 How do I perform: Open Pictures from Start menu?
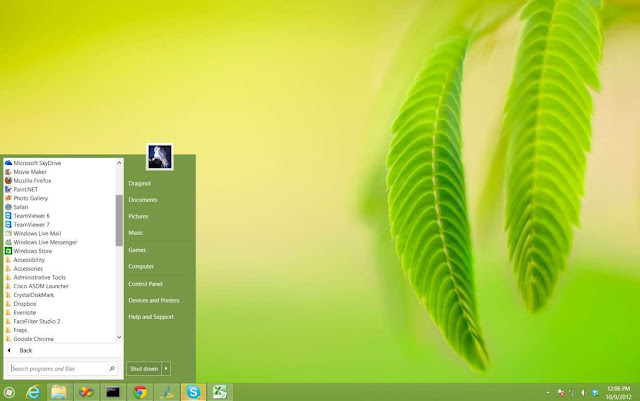[x=138, y=216]
